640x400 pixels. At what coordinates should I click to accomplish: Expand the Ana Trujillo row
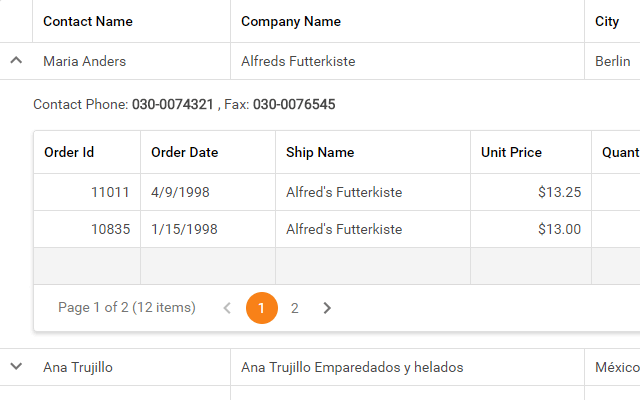(x=16, y=367)
